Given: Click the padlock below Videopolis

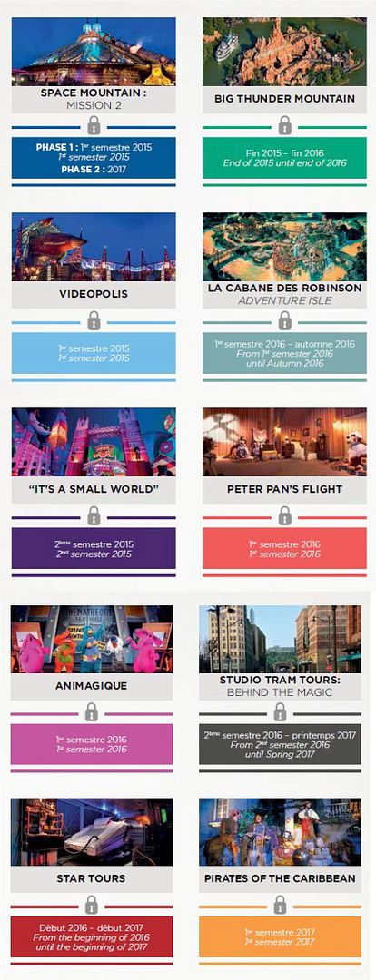Looking at the screenshot, I should [x=94, y=321].
